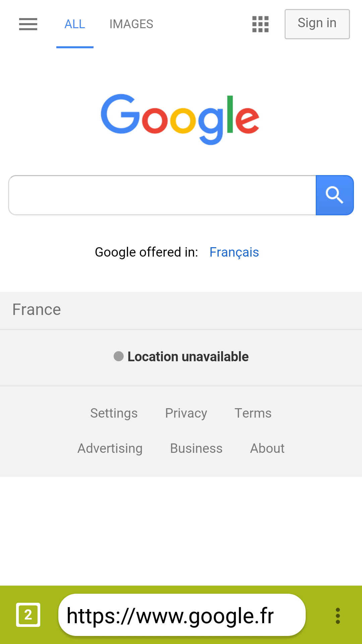The width and height of the screenshot is (362, 644).
Task: Switch to the IMAGES tab
Action: 131,24
